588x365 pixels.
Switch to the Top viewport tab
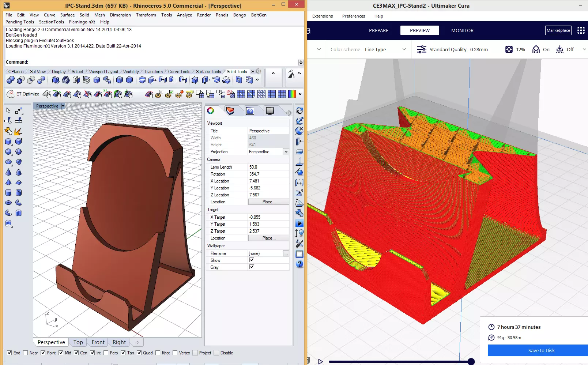point(78,342)
